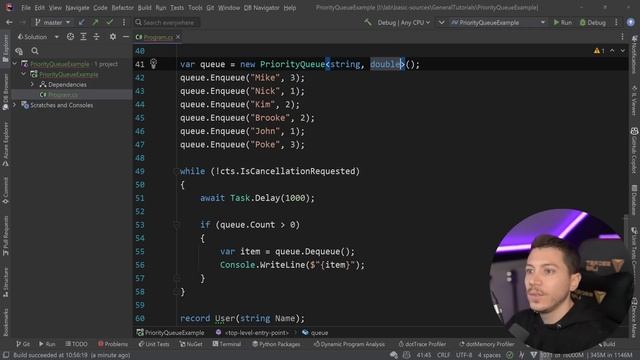Click the 41:45 caret position indicator
The height and width of the screenshot is (360, 640).
(424, 356)
